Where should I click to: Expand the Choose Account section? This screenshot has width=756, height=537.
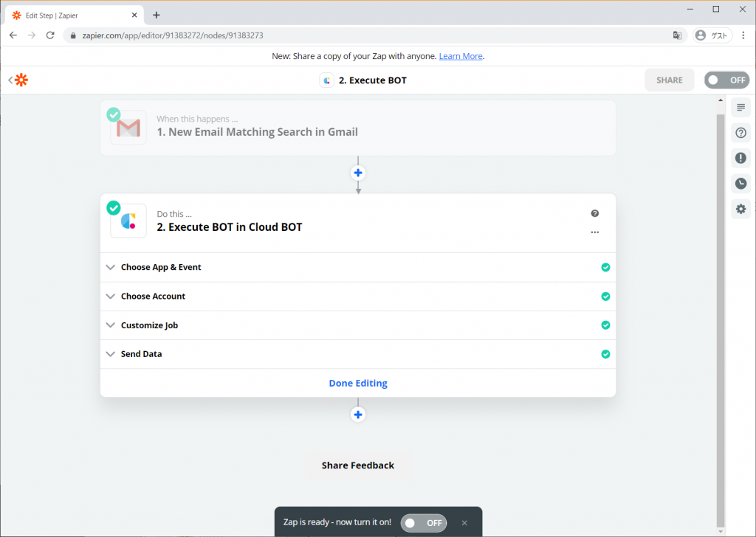tap(358, 297)
